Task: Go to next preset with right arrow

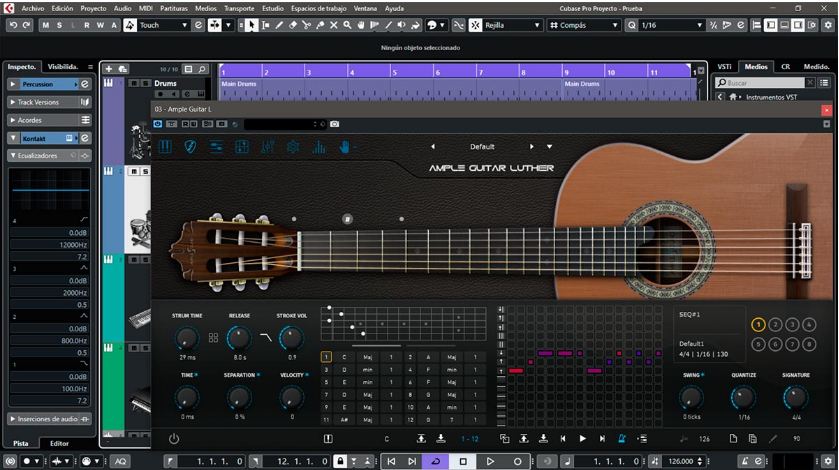Action: coord(531,147)
